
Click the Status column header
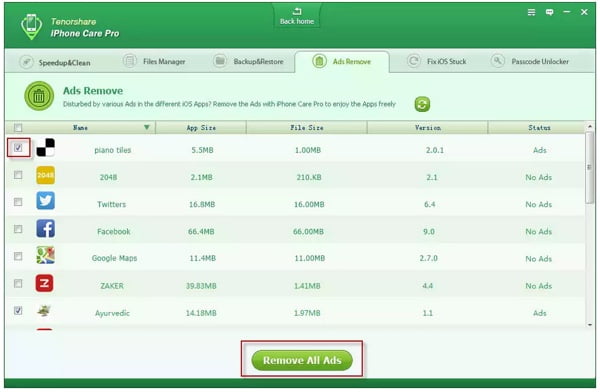(538, 127)
